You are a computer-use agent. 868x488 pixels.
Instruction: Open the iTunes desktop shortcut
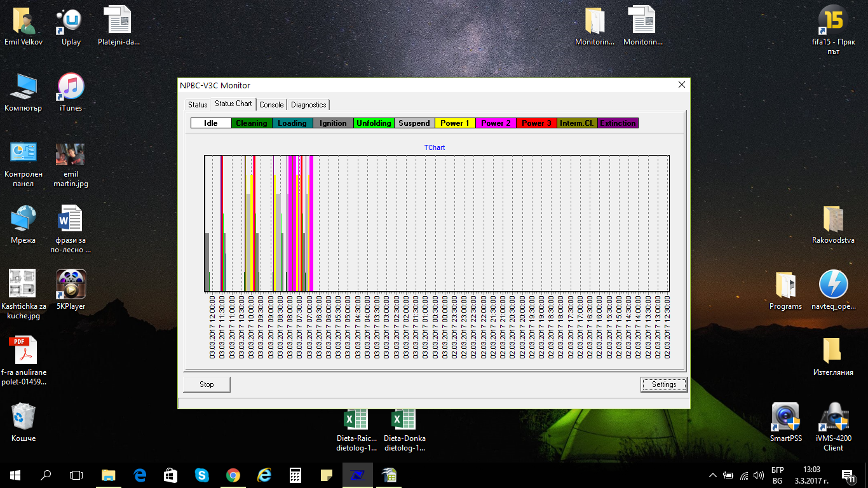point(71,88)
